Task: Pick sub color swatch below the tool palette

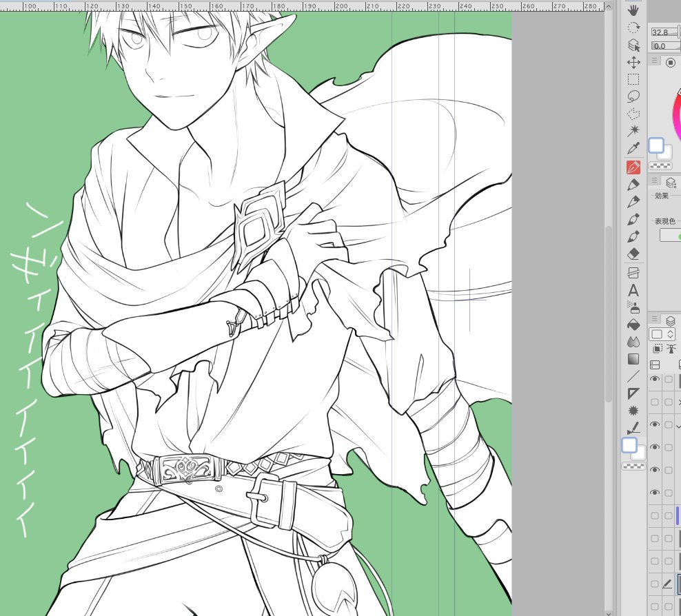Action: coord(639,453)
